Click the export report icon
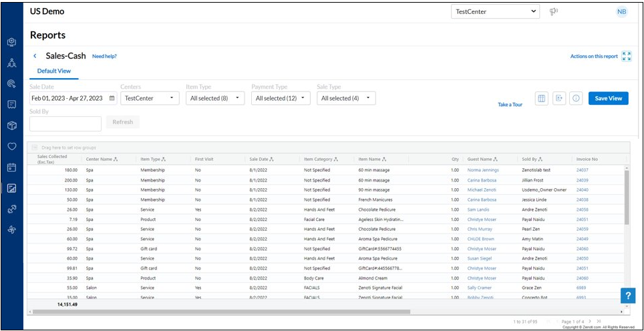This screenshot has width=644, height=331. 559,99
